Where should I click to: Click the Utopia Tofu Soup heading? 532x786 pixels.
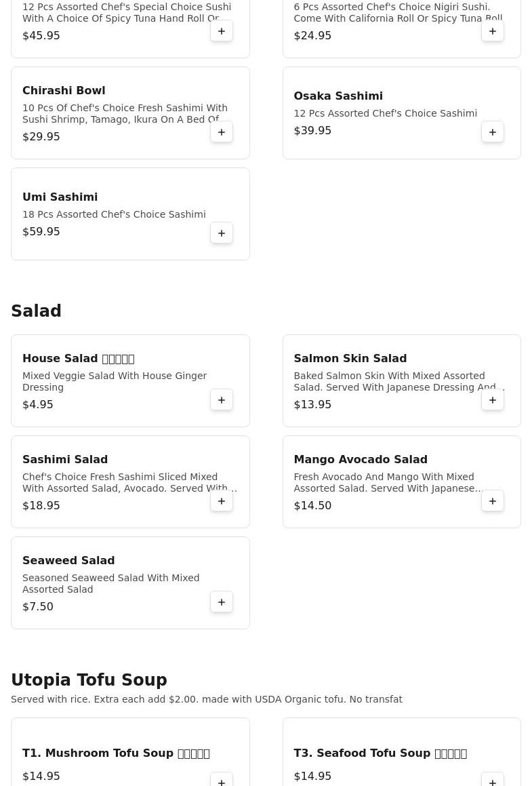pyautogui.click(x=89, y=680)
